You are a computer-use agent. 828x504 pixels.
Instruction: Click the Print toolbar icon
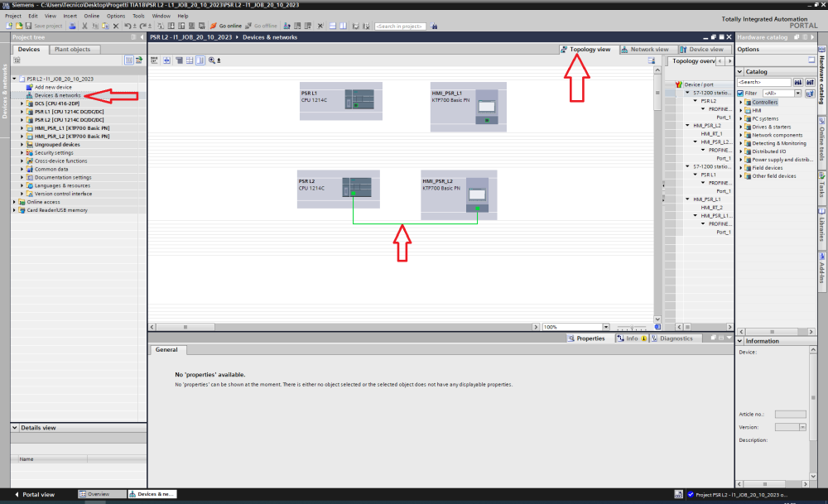pos(72,26)
